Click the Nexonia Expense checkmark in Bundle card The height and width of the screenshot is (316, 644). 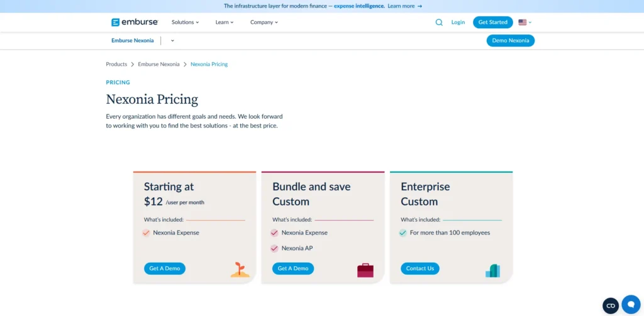tap(274, 232)
